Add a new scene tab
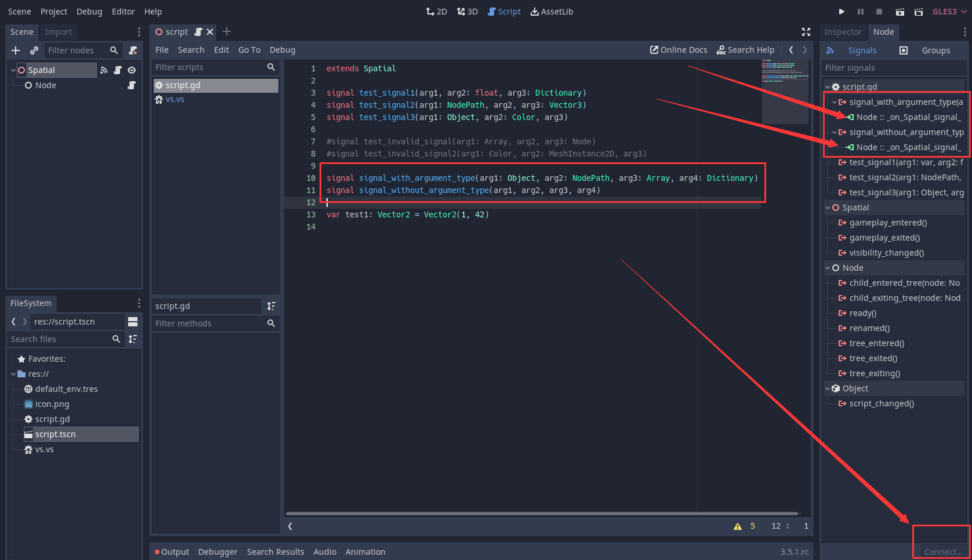The image size is (972, 560). 227,31
